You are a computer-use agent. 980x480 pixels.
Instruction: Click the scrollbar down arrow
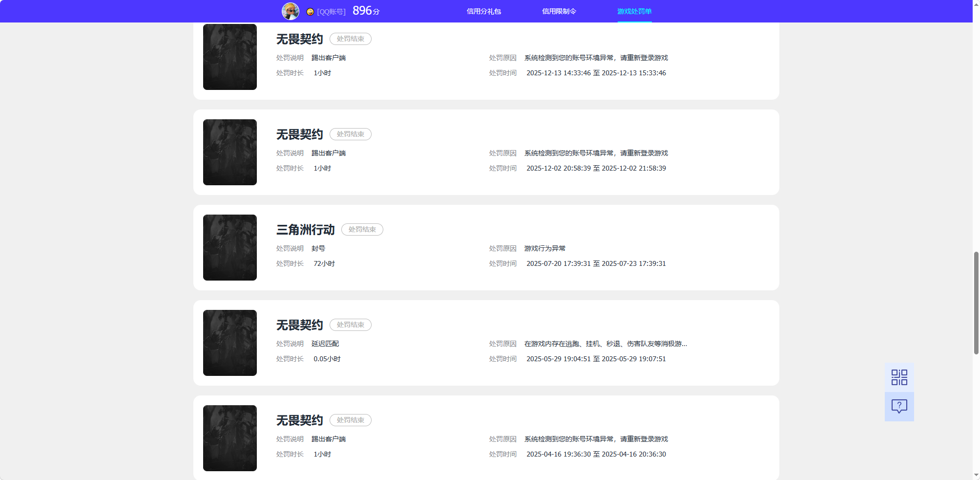pos(976,476)
